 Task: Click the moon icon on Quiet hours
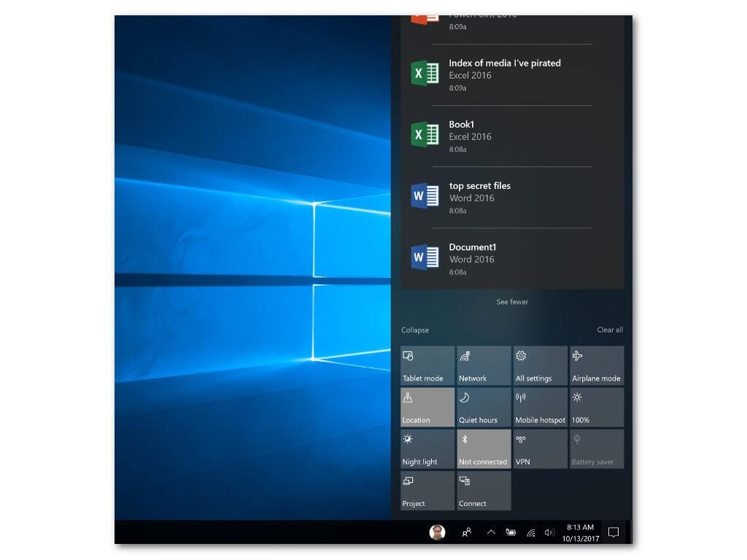point(464,397)
